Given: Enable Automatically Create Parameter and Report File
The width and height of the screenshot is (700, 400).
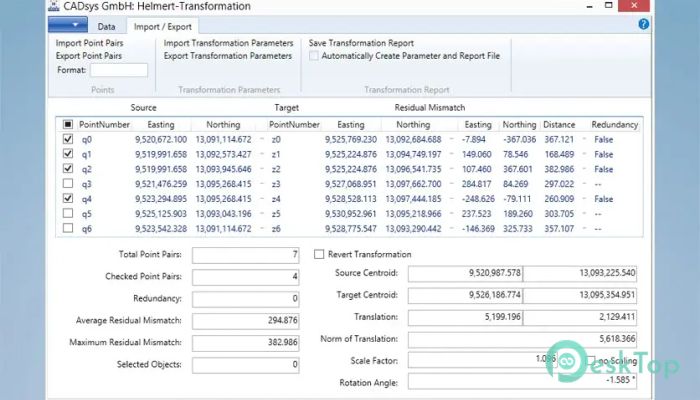Looking at the screenshot, I should 314,56.
